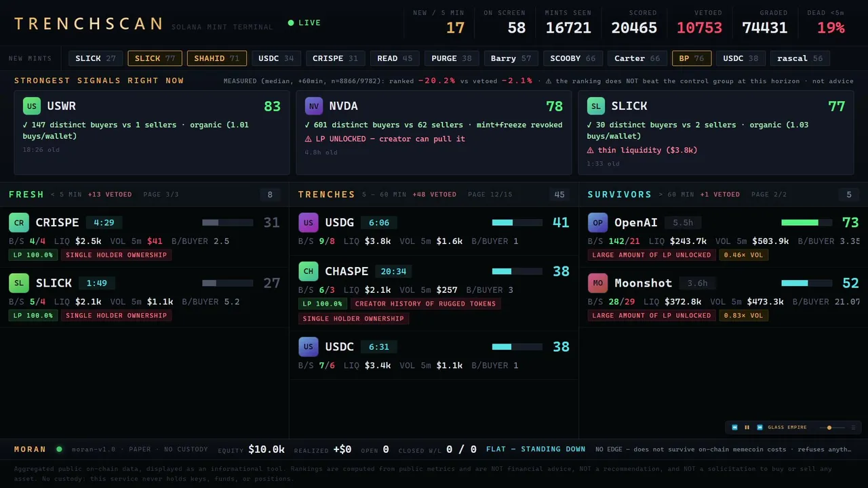Click SLICK avatar in strongest signals card
Viewport: 868px width, 488px height.
596,106
